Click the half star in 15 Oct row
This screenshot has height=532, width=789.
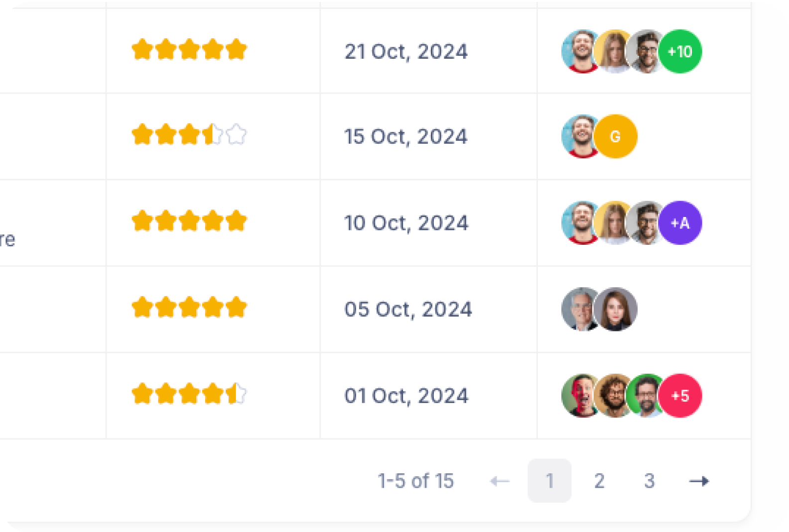[213, 134]
